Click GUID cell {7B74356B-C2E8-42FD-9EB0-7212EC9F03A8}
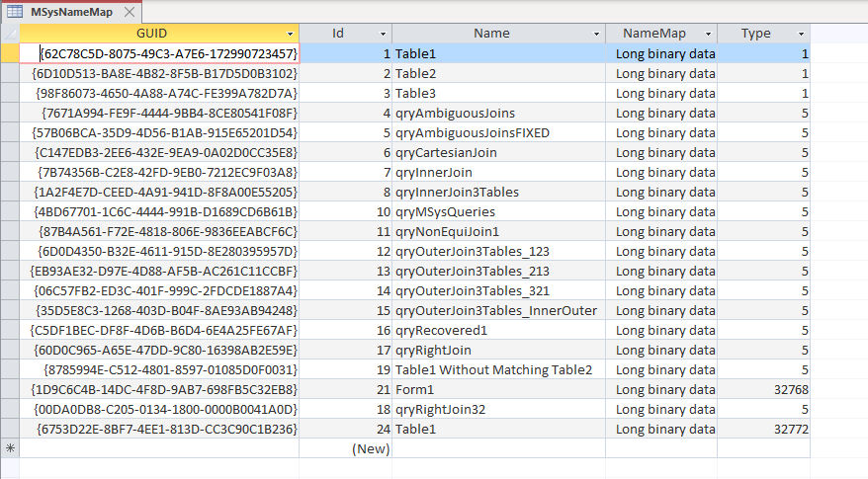This screenshot has height=479, width=868. click(159, 173)
